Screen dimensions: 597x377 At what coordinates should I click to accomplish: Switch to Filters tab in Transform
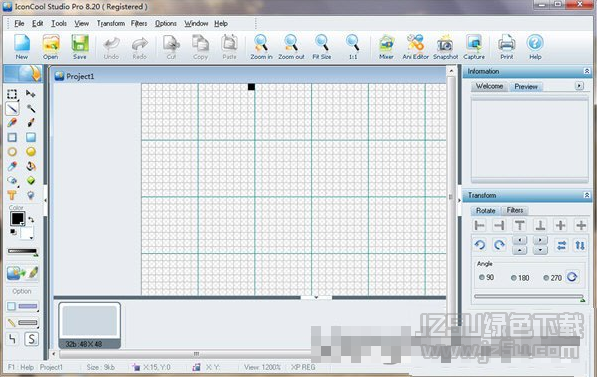point(515,210)
